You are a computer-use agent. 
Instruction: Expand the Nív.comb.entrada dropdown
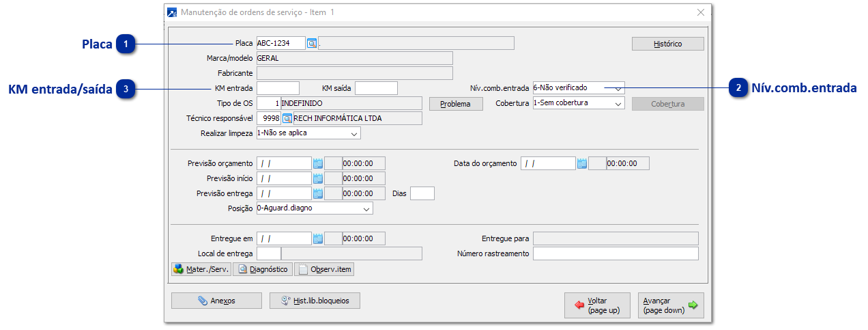point(618,88)
